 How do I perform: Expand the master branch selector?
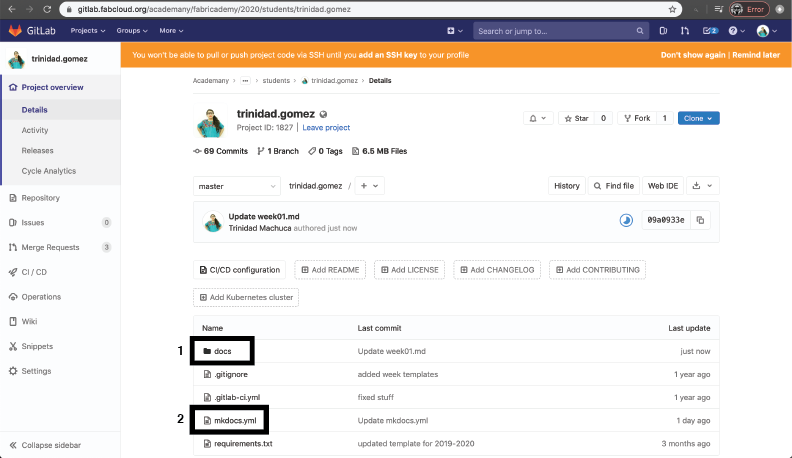pos(237,186)
